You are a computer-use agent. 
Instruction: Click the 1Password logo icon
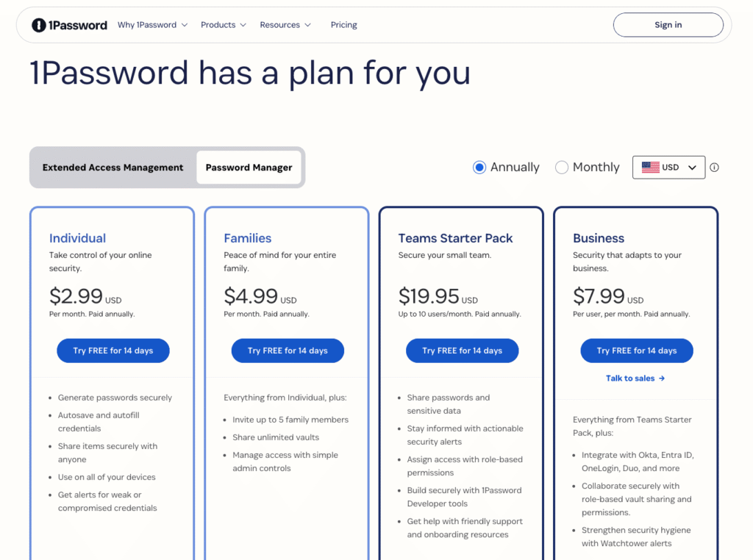coord(39,25)
